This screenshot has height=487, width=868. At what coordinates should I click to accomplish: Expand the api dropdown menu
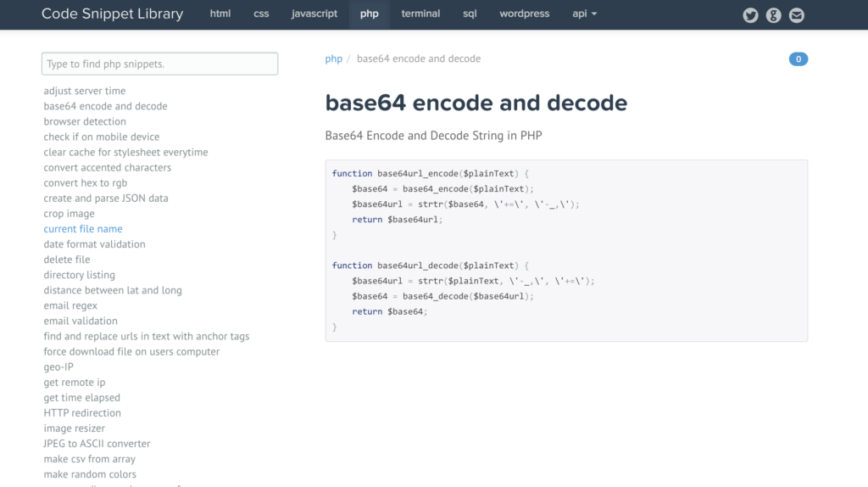coord(585,14)
